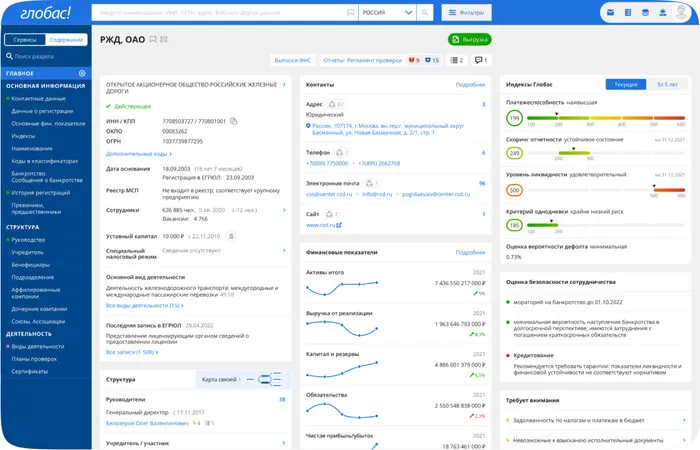700x450 pixels.
Task: Expand Невозможные к взысканию исполнительные документы chevron
Action: [684, 440]
